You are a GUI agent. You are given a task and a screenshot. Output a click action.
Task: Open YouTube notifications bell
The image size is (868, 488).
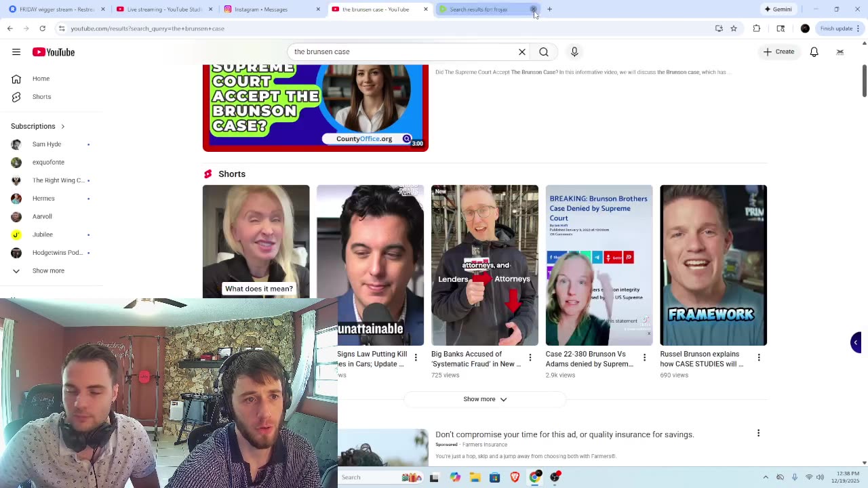(x=814, y=52)
